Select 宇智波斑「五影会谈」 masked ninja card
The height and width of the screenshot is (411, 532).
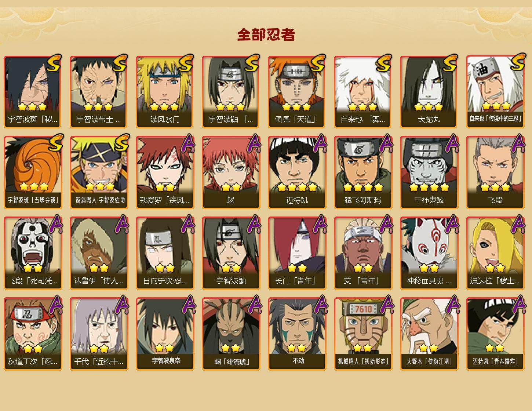click(33, 172)
